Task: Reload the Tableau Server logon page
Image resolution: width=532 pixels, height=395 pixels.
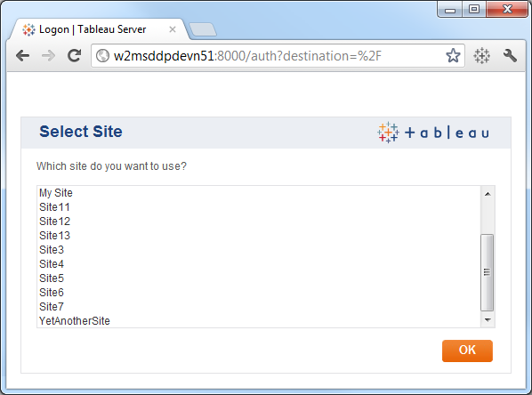Action: click(x=75, y=56)
